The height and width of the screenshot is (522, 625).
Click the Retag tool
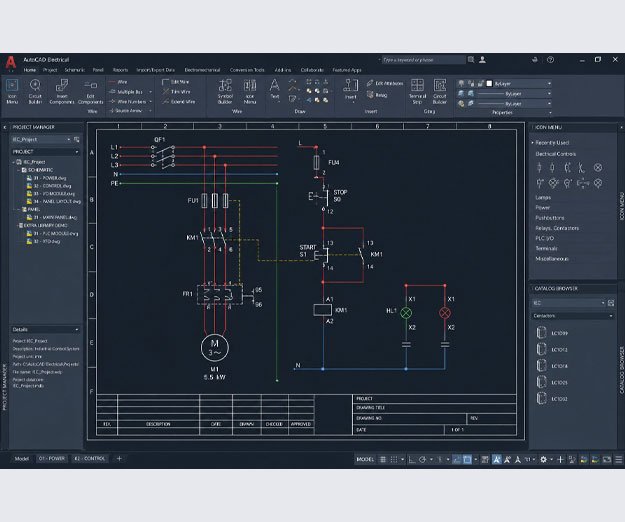377,95
